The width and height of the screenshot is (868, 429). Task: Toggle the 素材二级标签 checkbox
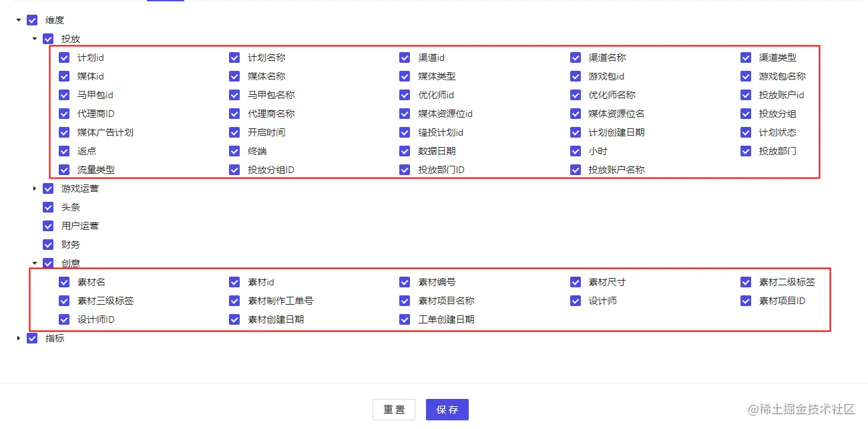coord(746,282)
